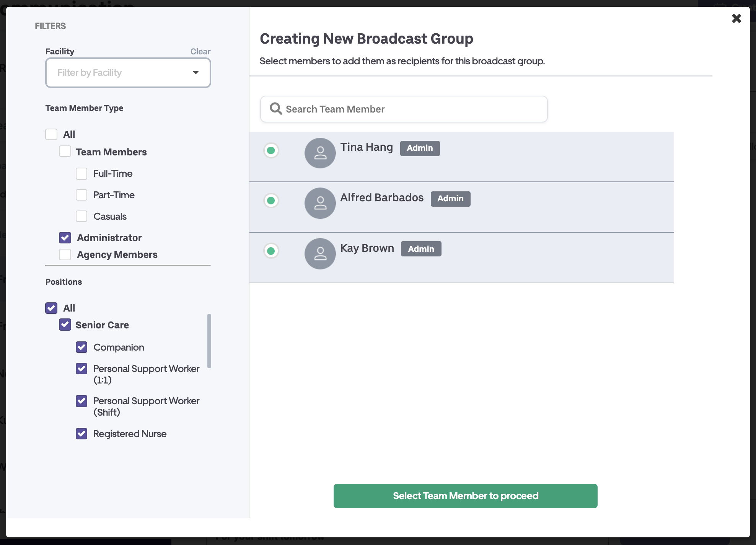
Task: Clear the Facility filter
Action: pyautogui.click(x=200, y=51)
